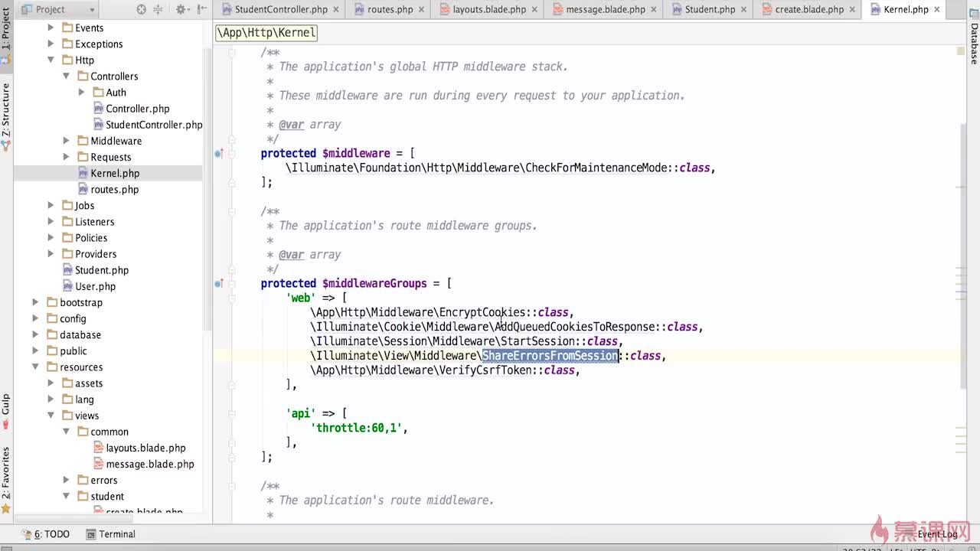Switch to the layouts.blade.php tab
Screen dimensions: 980x551
pos(489,10)
